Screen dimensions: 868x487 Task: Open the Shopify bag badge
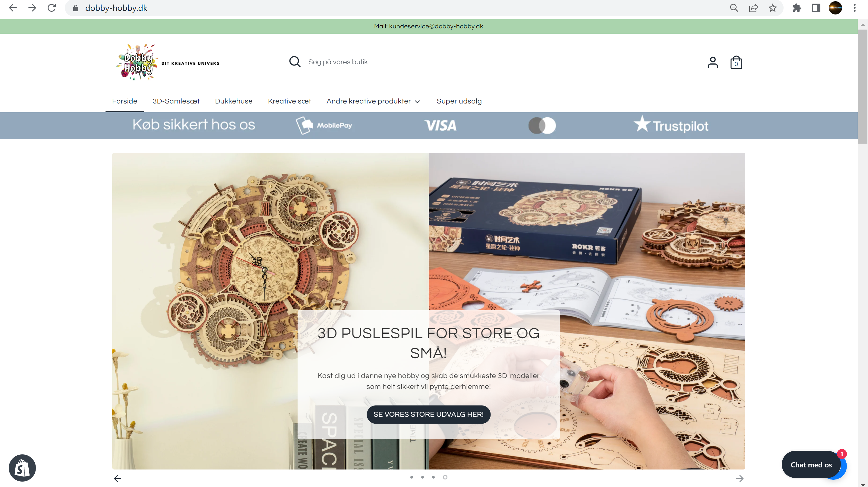click(x=22, y=468)
